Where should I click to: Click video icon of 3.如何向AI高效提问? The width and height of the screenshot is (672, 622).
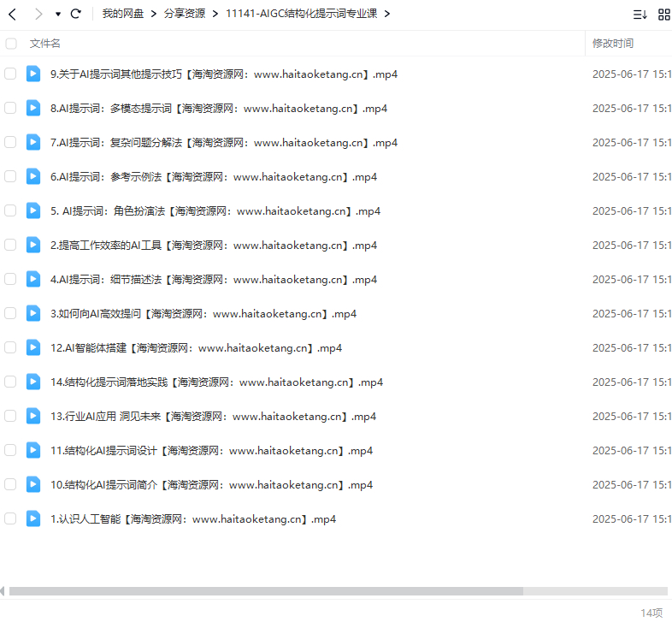(33, 314)
